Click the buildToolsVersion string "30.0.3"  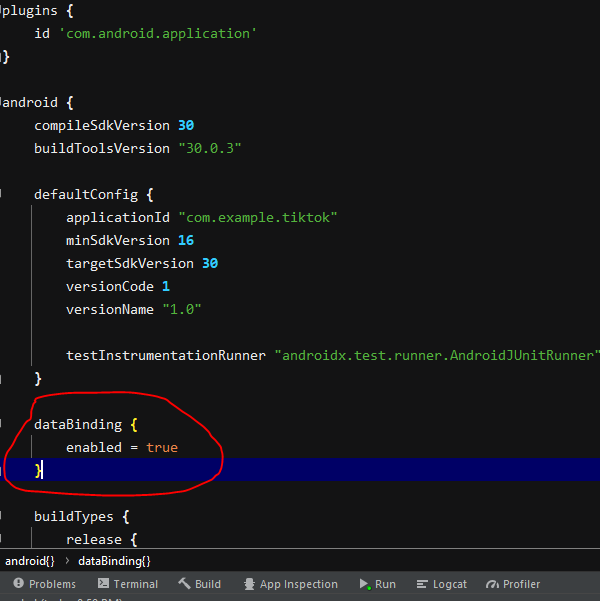tap(210, 148)
